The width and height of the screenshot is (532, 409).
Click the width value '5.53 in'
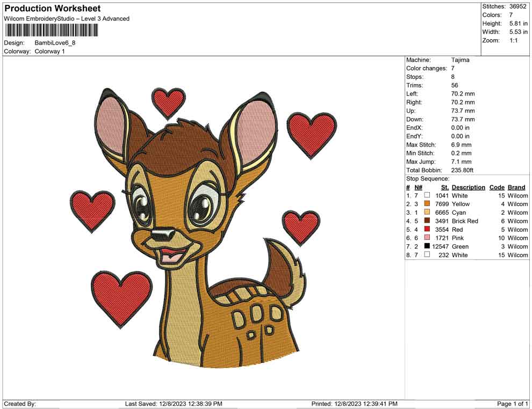[519, 32]
